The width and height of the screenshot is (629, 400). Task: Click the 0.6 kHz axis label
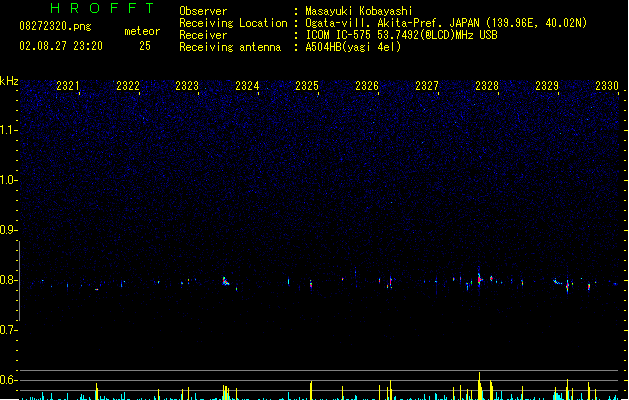click(x=8, y=380)
